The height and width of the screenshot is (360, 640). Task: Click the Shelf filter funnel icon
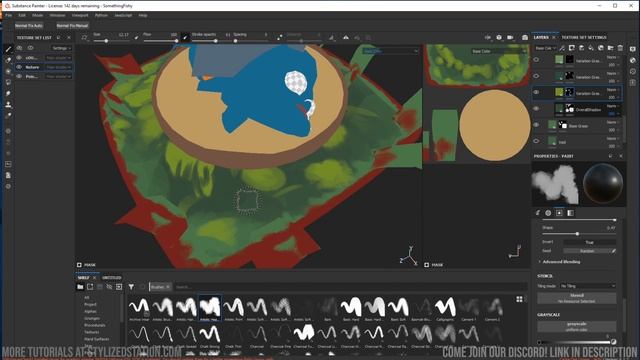(x=131, y=287)
